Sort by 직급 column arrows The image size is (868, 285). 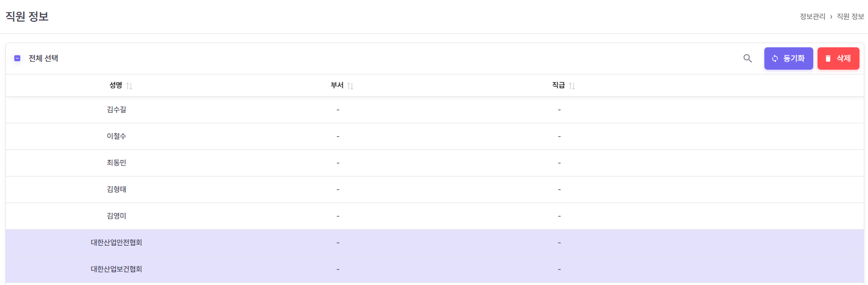572,86
